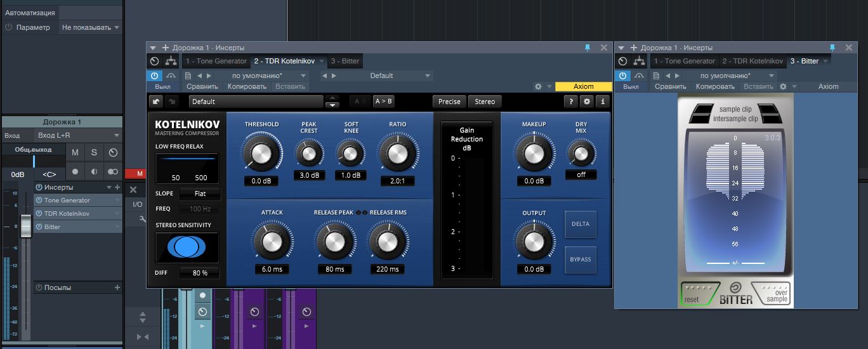Toggle power for the Bitter insert in the channel
Viewport: 868px width, 349px height.
pyautogui.click(x=39, y=227)
